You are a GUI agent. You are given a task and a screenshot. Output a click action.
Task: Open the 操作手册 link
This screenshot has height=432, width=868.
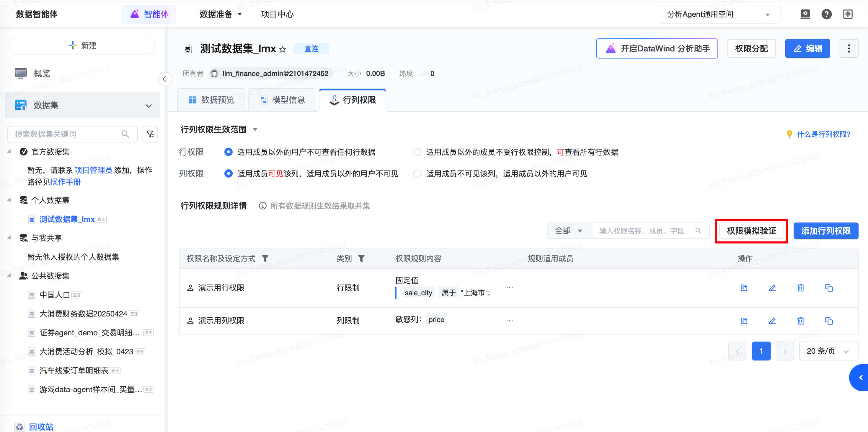65,182
